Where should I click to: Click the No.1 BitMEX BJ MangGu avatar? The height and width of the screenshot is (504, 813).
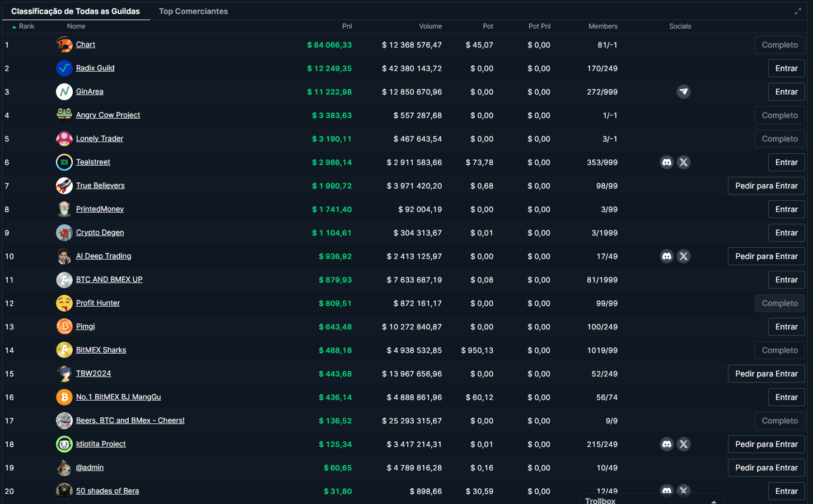click(64, 397)
